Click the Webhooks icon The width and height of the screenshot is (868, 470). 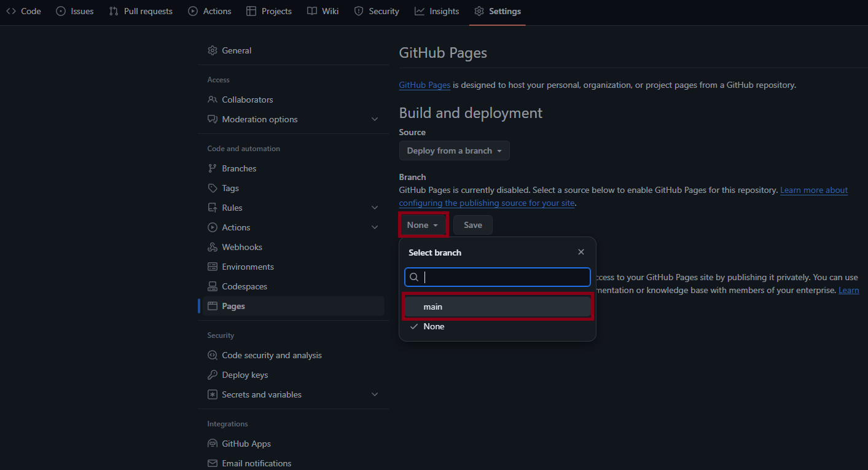coord(213,247)
